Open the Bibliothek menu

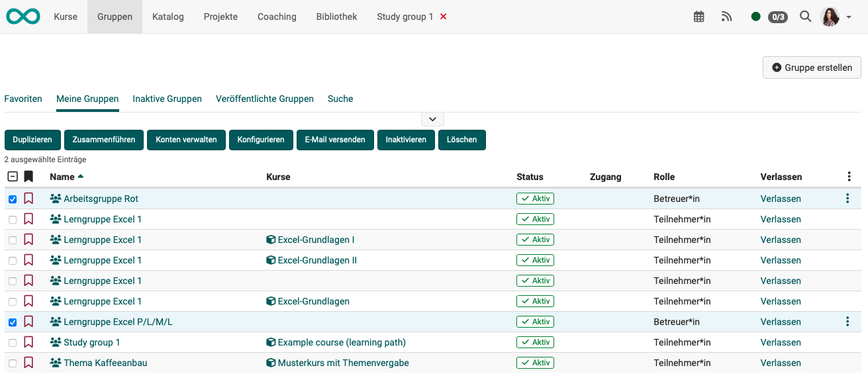(337, 17)
